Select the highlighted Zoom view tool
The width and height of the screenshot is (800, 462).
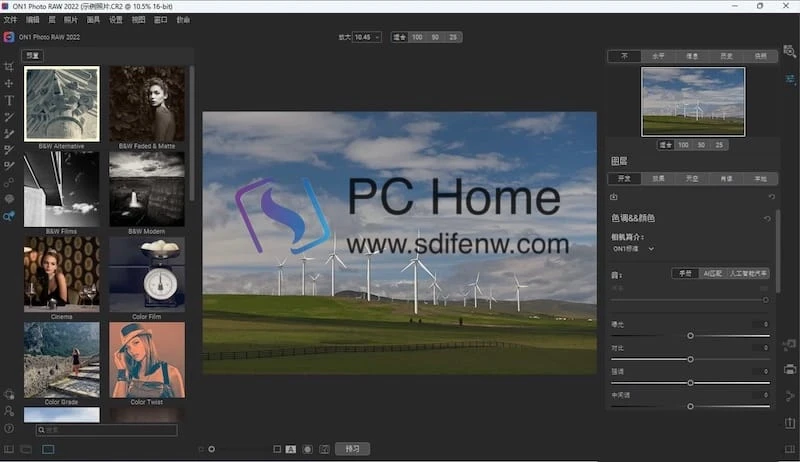pos(9,216)
